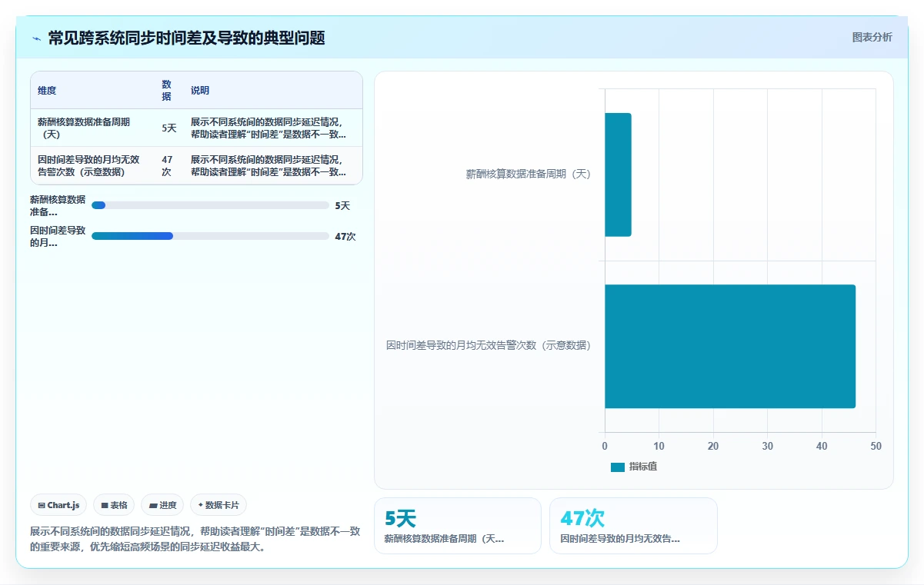Open the 5天 data card
Screen dimensions: 924x585
[458, 526]
